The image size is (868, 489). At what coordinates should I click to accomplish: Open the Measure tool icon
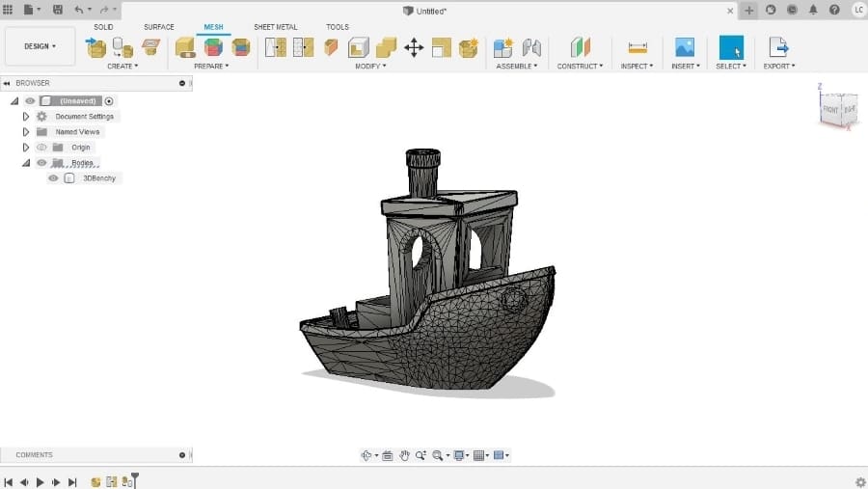click(x=637, y=47)
